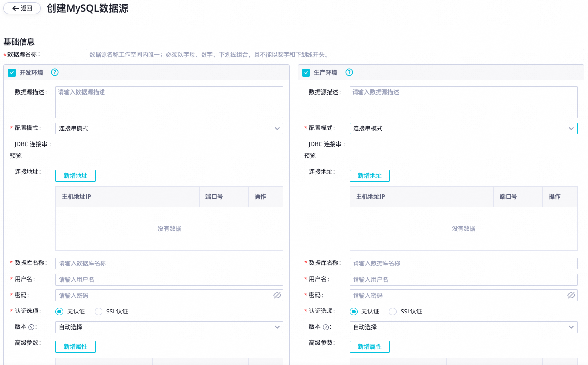Focus 数据源描述 textarea in 生产环境

click(x=463, y=102)
